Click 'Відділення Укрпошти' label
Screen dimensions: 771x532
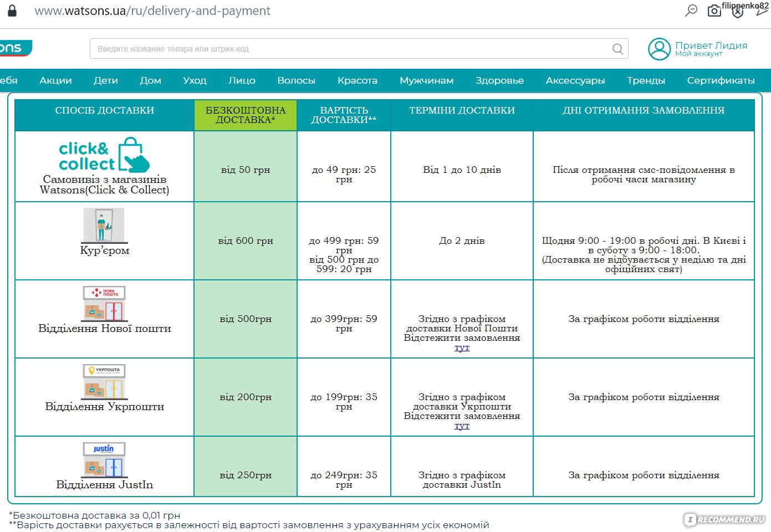point(105,406)
